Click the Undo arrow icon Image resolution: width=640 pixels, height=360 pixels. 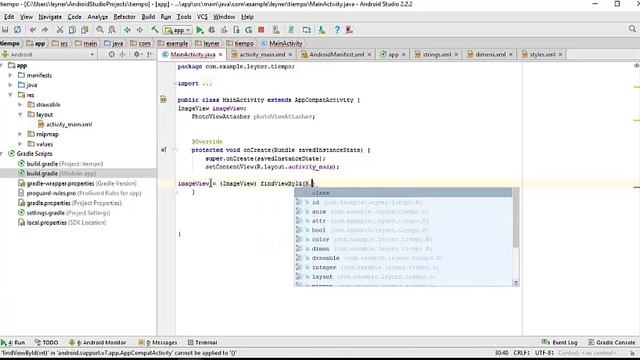[x=33, y=30]
